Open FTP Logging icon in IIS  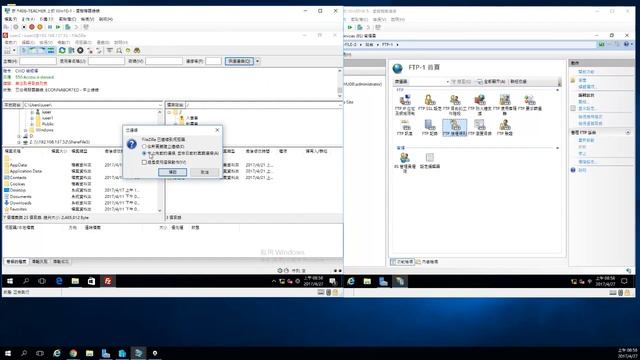click(x=429, y=128)
